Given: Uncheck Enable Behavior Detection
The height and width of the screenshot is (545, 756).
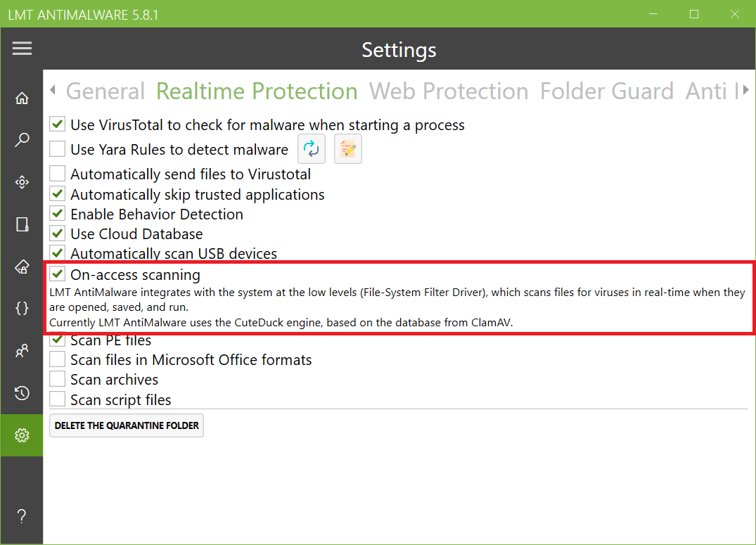Looking at the screenshot, I should [x=58, y=214].
